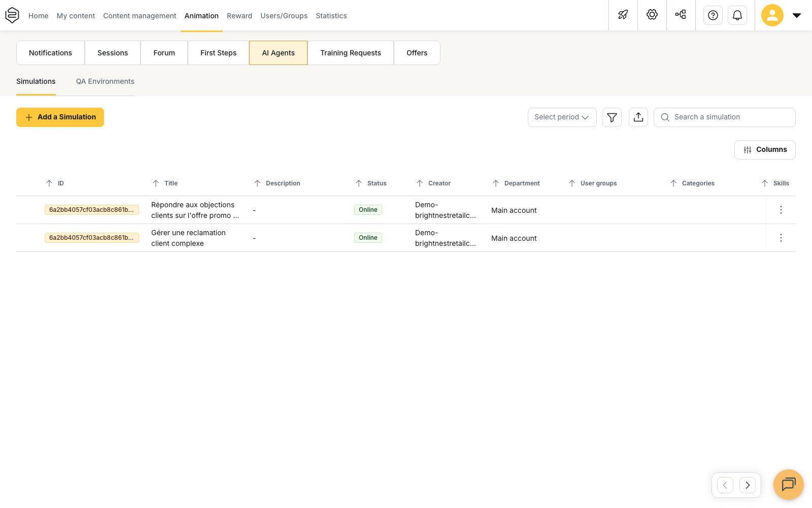The width and height of the screenshot is (812, 508).
Task: Open the rocket launch icon
Action: [623, 15]
